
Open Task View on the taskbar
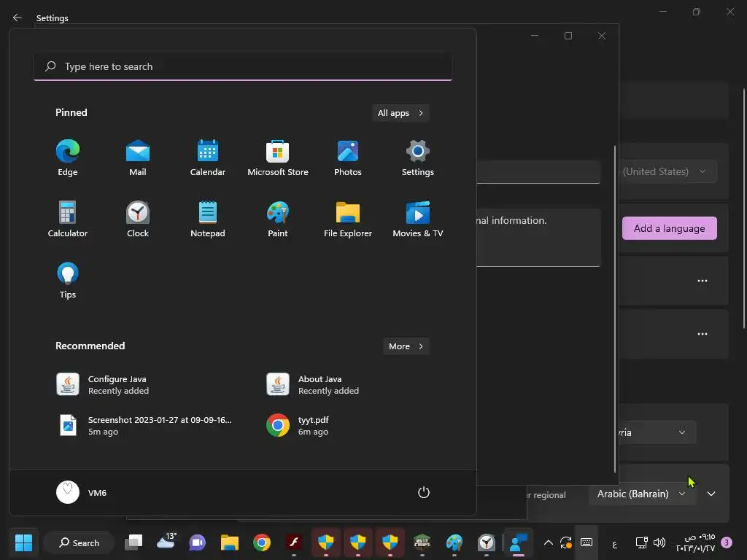[133, 542]
